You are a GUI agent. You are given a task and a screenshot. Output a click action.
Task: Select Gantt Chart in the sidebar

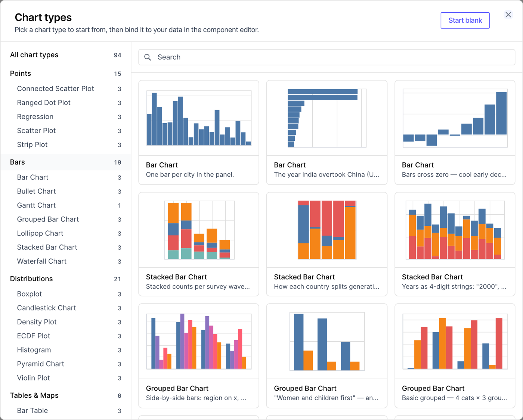66,205
